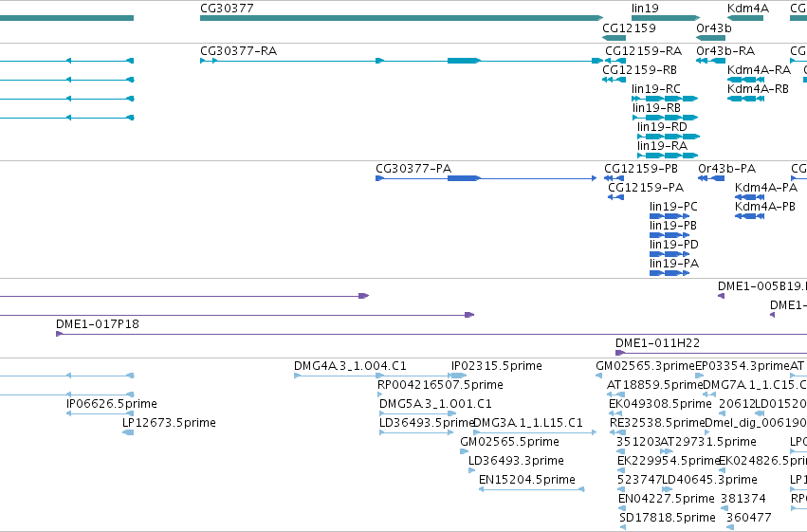807x532 pixels.
Task: Click the Or43b-RA transcript label
Action: pyautogui.click(x=725, y=51)
